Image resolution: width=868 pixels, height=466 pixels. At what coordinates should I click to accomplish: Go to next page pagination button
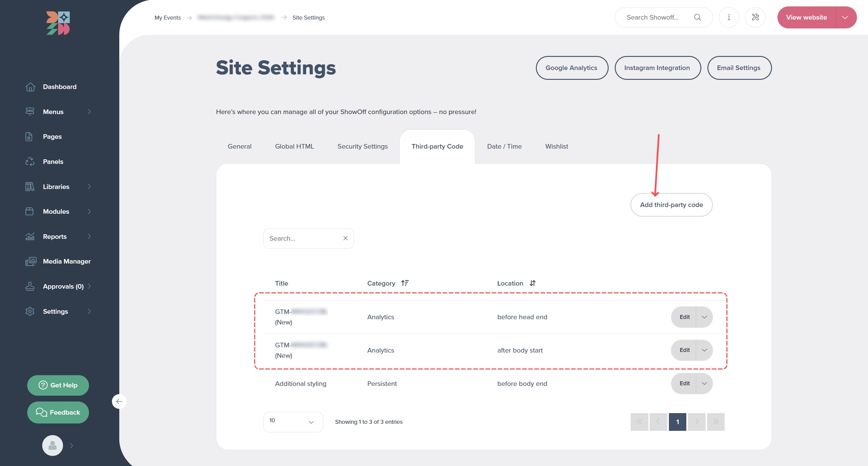696,422
